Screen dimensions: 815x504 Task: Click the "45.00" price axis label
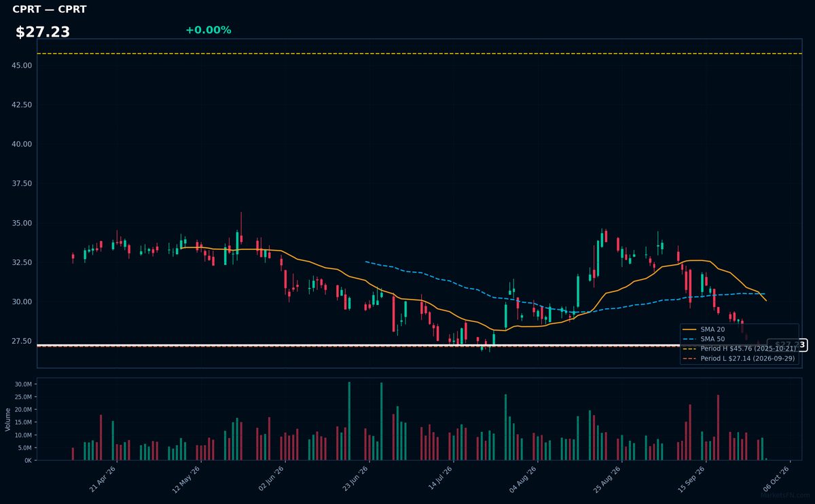(22, 65)
